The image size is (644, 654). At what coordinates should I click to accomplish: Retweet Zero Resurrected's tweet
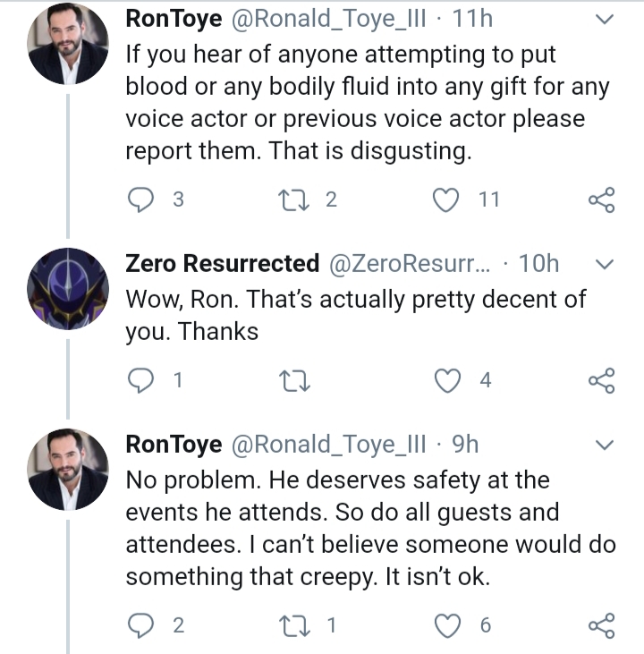pos(294,381)
